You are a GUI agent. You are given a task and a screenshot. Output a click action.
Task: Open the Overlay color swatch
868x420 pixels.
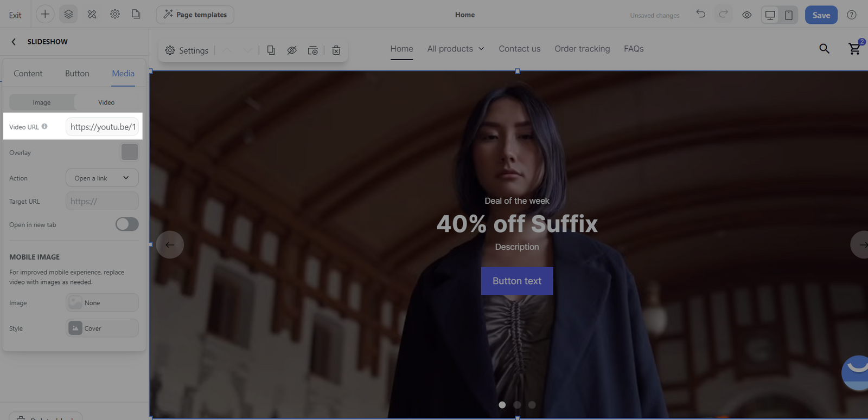tap(130, 152)
